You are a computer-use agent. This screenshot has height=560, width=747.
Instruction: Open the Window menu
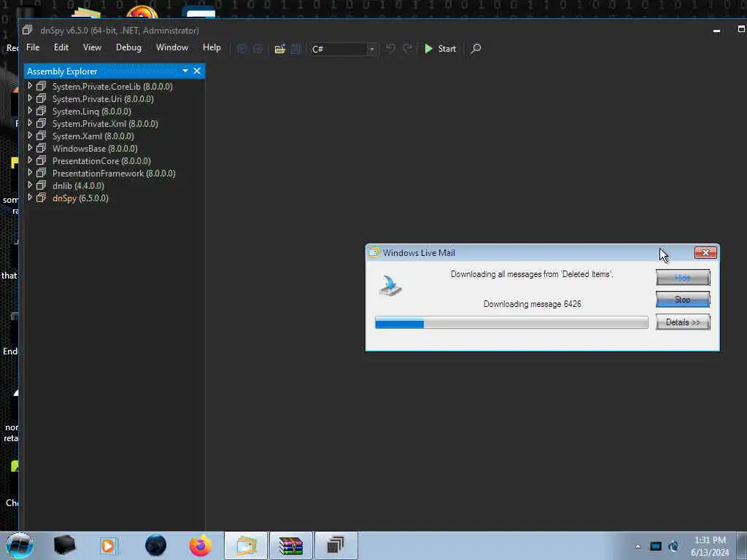click(172, 47)
